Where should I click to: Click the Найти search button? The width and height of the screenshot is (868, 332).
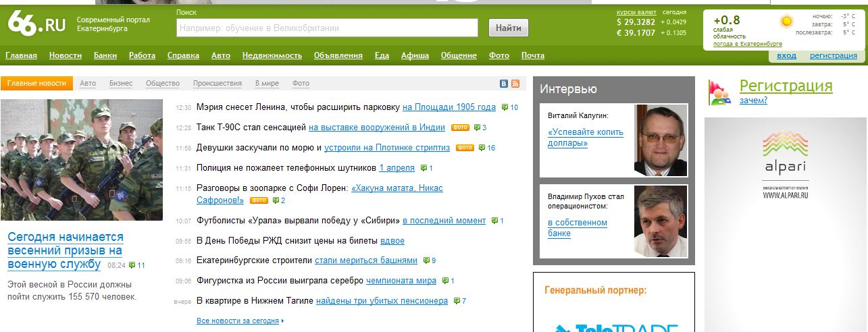509,28
